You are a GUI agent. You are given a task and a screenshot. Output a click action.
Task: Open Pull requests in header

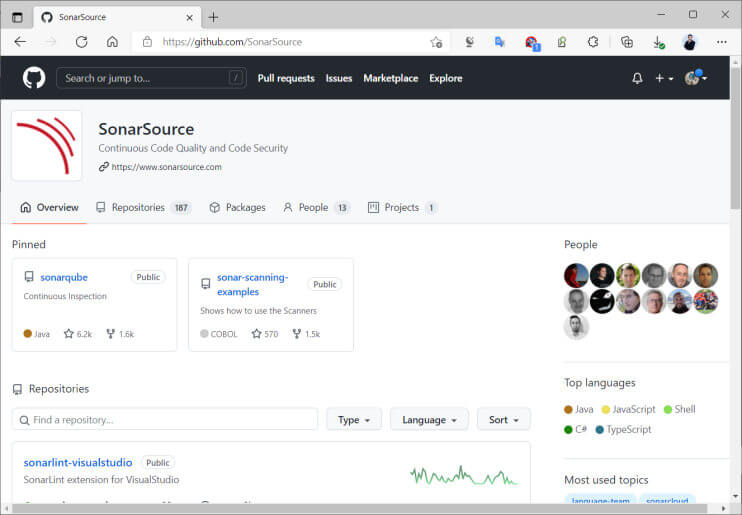coord(286,78)
